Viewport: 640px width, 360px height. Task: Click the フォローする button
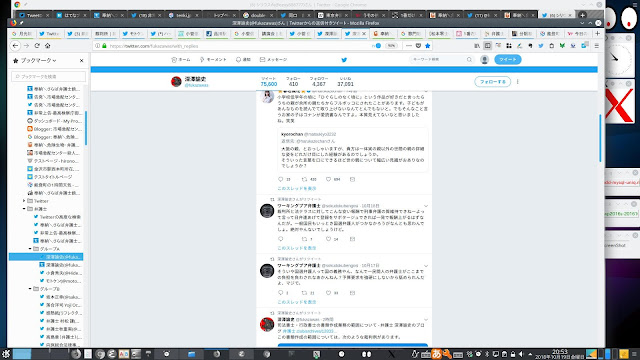tap(492, 82)
